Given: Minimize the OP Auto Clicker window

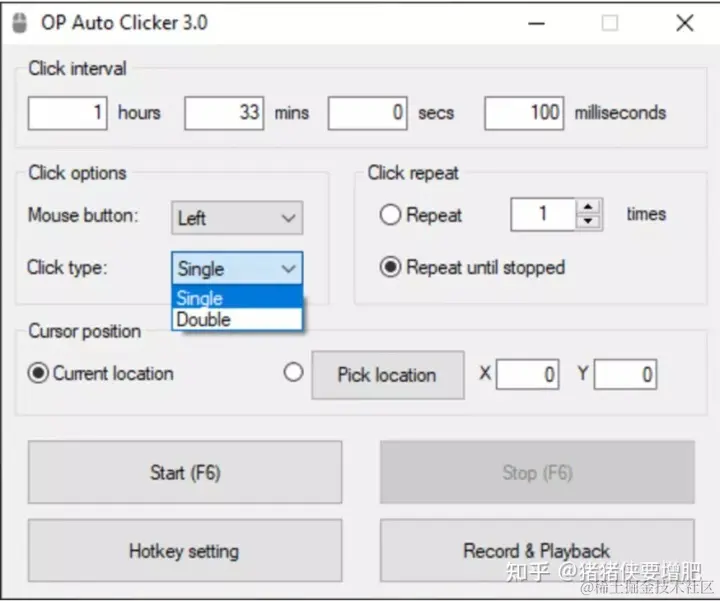Looking at the screenshot, I should [x=536, y=23].
